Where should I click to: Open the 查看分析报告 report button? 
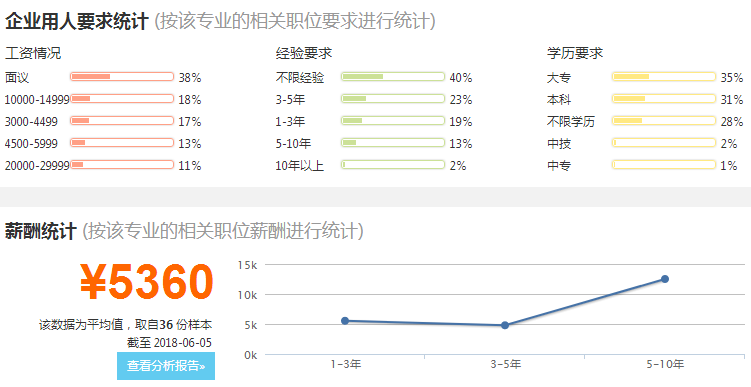[x=166, y=366]
